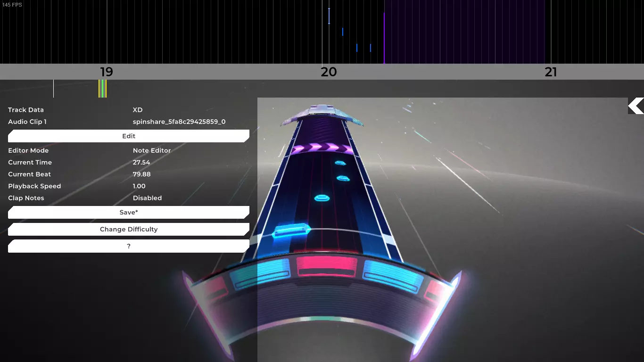Screen dimensions: 644x362
Task: Jump to measure 20 on the timeline
Action: tap(329, 72)
